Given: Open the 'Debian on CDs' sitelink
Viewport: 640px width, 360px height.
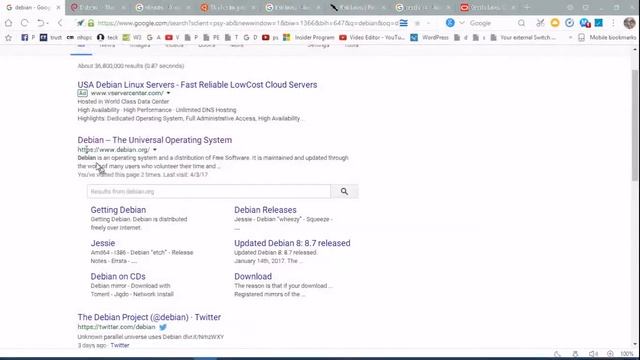Looking at the screenshot, I should pos(118,276).
